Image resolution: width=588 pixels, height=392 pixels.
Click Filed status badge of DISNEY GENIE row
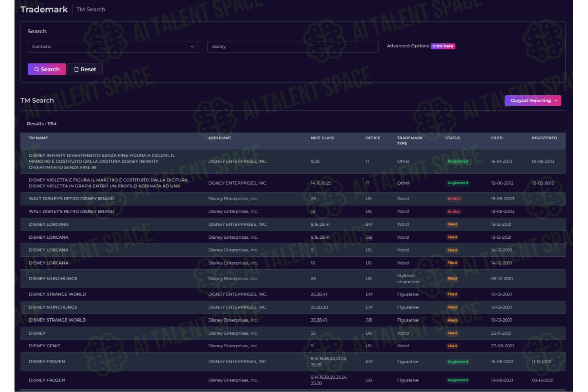pos(452,346)
